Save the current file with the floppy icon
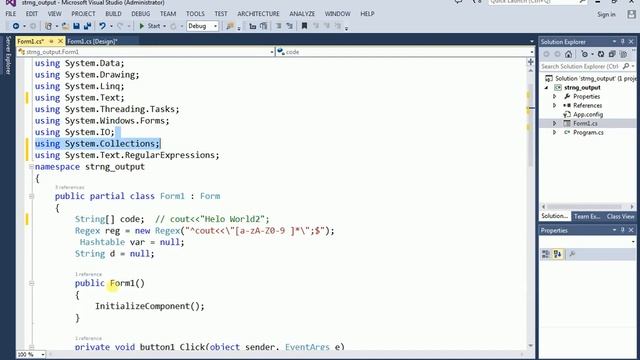The height and width of the screenshot is (360, 640). pyautogui.click(x=76, y=26)
